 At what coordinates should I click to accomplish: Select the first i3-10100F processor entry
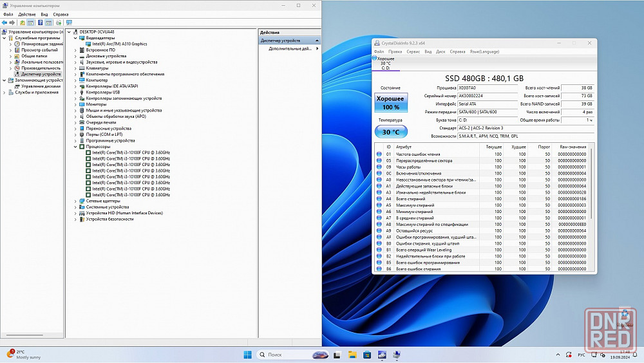(x=131, y=153)
